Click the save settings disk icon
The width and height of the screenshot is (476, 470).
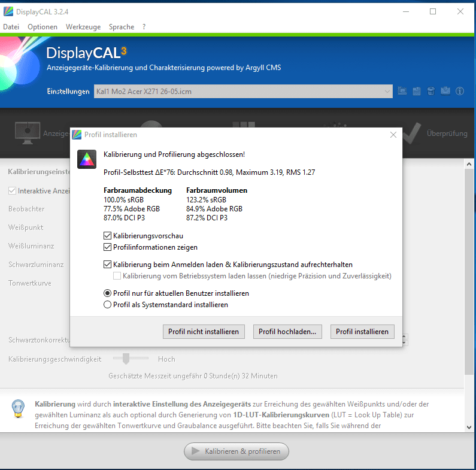click(417, 91)
